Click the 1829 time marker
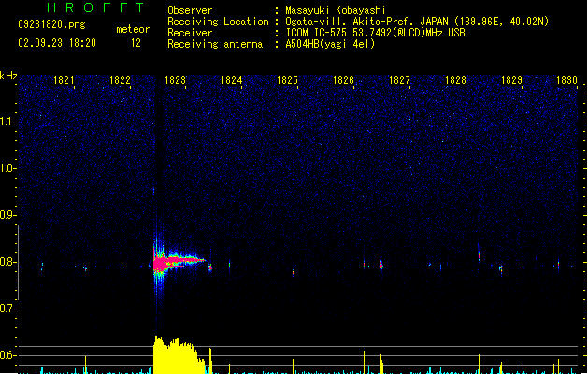Screen dimensions: 588x374 (x=511, y=80)
